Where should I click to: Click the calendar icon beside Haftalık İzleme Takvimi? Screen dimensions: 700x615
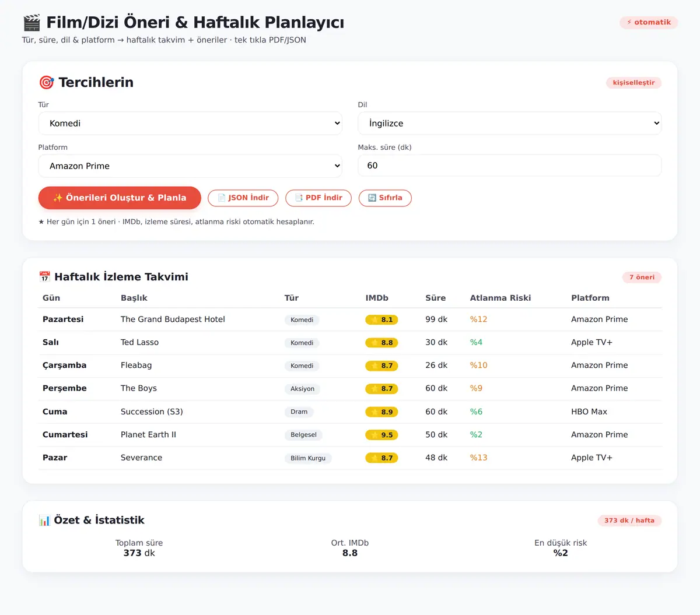pyautogui.click(x=44, y=277)
